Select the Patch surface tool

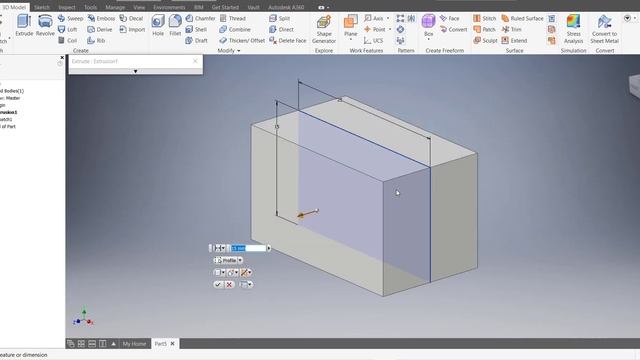point(484,29)
